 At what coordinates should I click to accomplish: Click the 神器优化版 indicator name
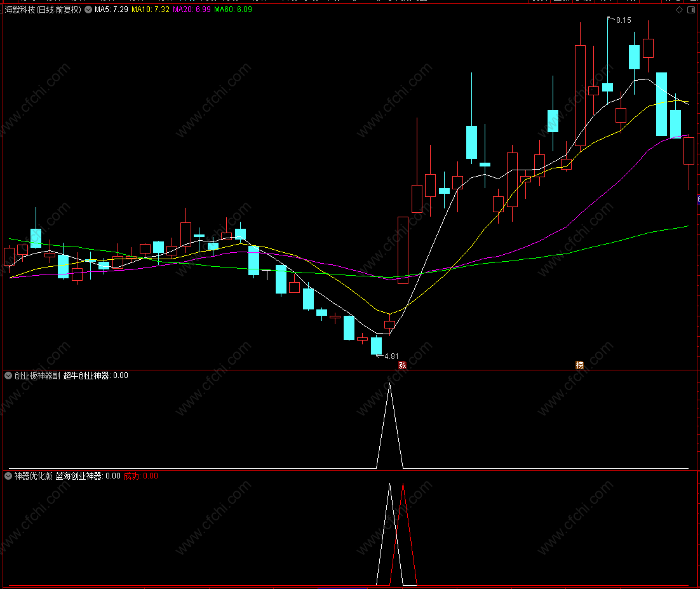[34, 476]
